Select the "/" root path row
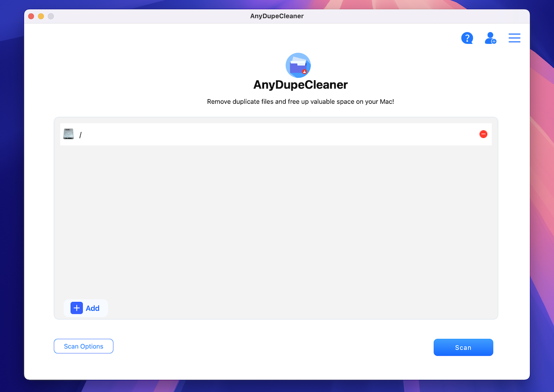The width and height of the screenshot is (554, 392). pos(277,134)
